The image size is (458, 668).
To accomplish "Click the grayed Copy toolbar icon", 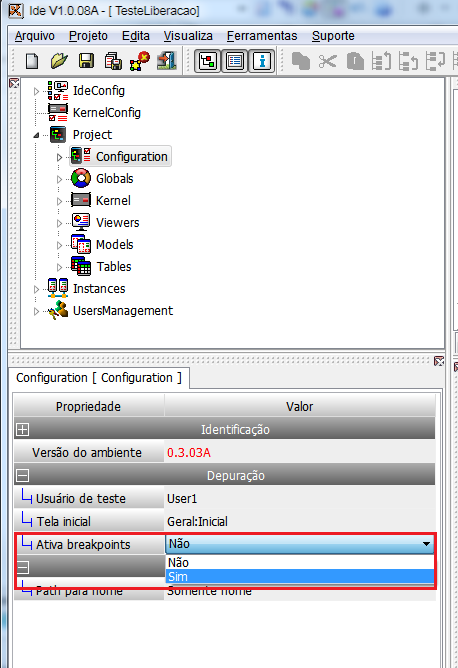I will (301, 61).
